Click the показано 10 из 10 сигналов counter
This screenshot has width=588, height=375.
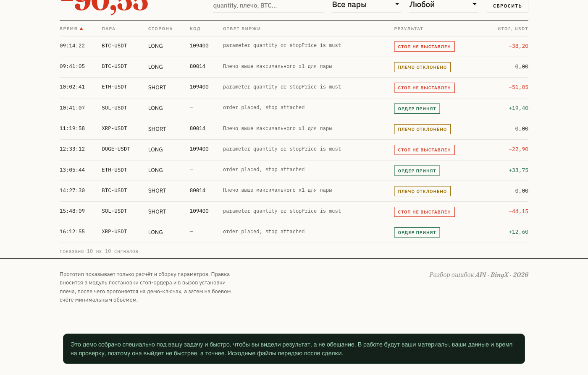tap(99, 251)
